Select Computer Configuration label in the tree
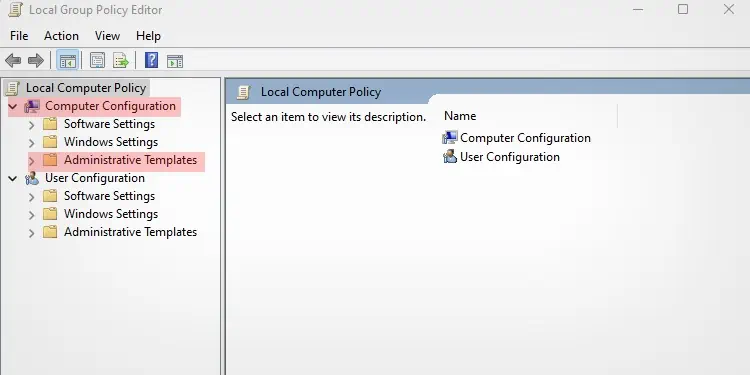 (110, 106)
